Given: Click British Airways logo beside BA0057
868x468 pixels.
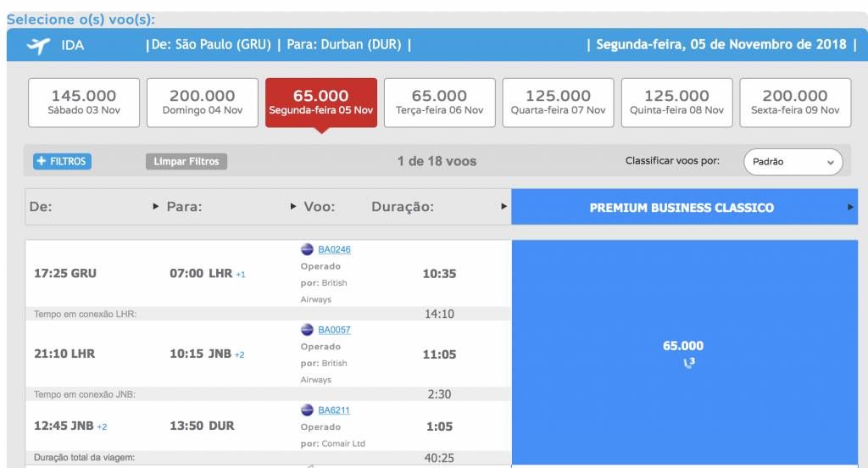Looking at the screenshot, I should click(307, 330).
